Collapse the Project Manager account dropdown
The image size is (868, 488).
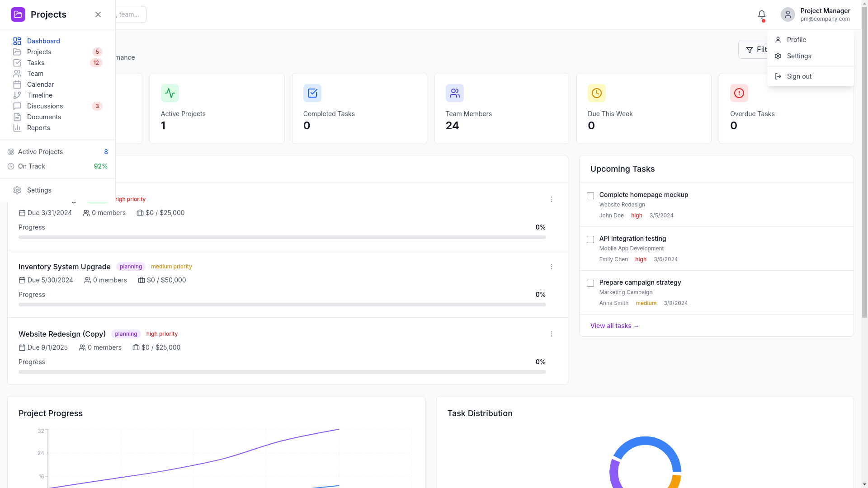(x=816, y=14)
